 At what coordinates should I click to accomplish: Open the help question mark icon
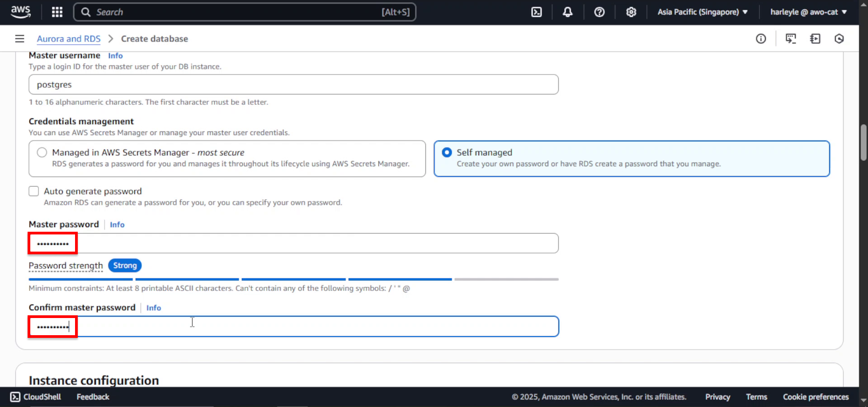[599, 12]
